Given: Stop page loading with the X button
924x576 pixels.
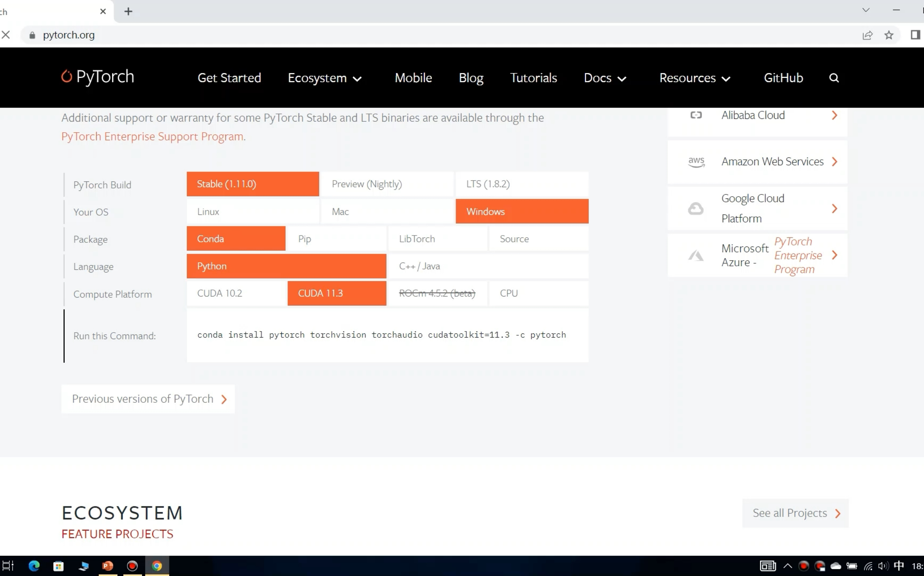Looking at the screenshot, I should [x=6, y=35].
